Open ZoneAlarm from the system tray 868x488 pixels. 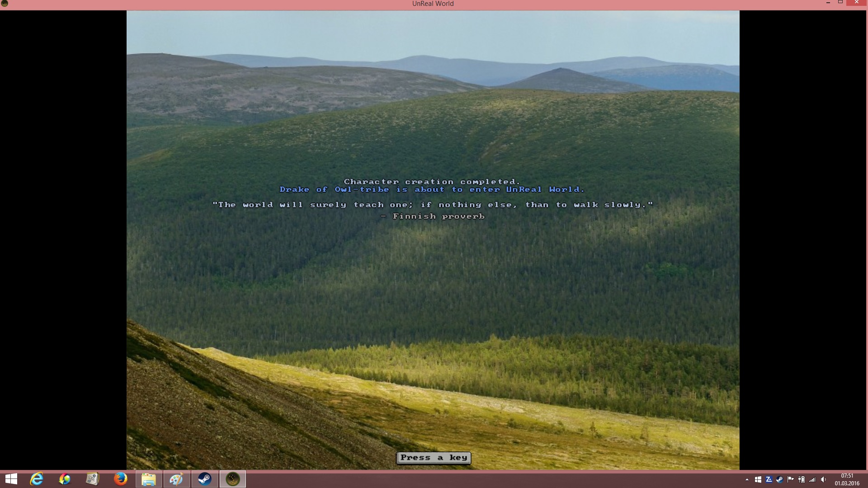[769, 479]
